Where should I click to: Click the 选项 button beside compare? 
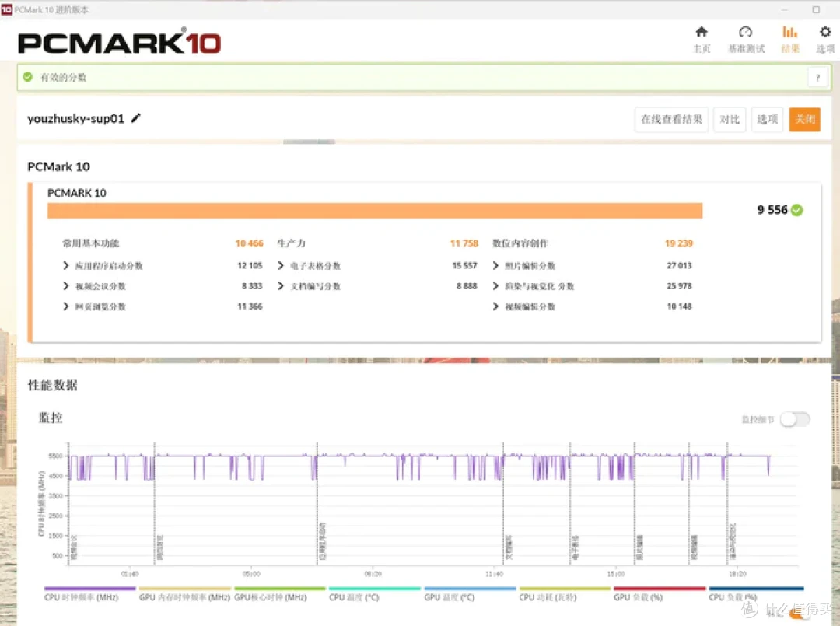tap(767, 119)
